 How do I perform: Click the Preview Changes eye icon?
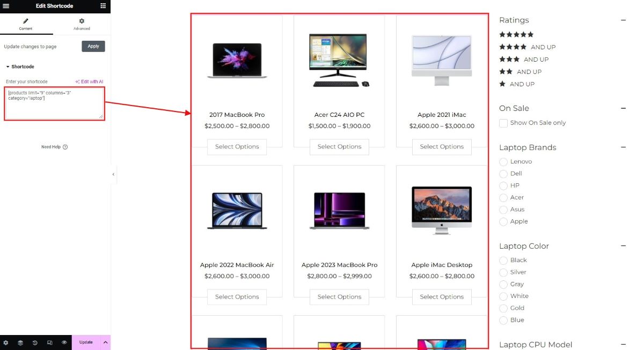tap(64, 342)
